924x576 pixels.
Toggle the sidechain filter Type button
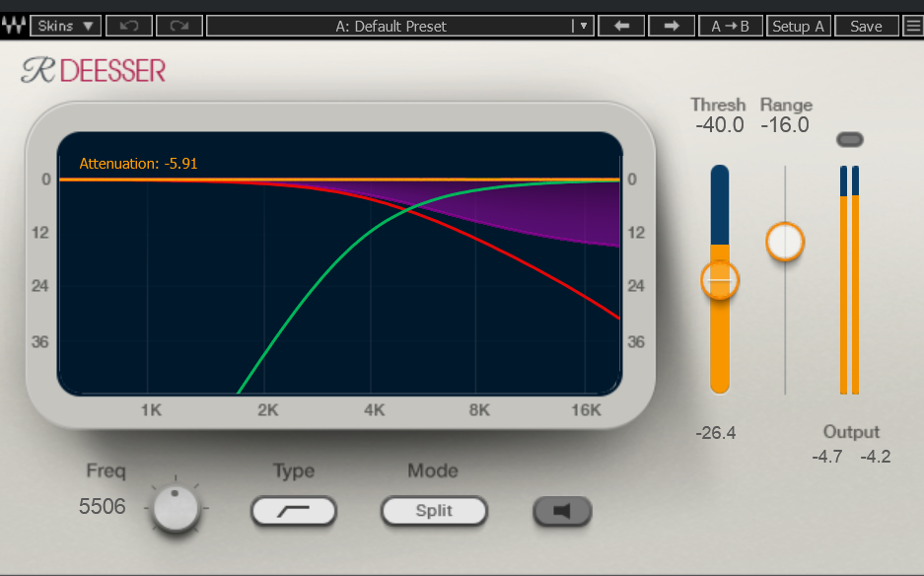click(x=294, y=511)
